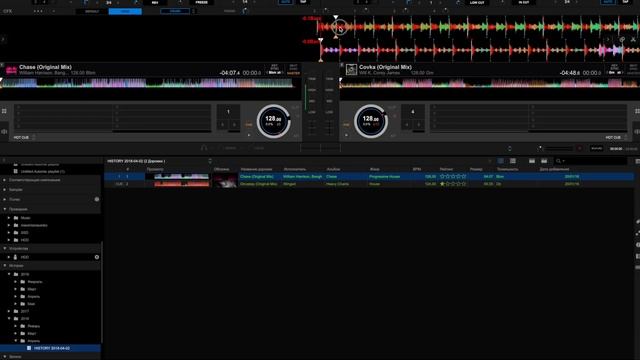This screenshot has height=360, width=640.
Task: Select the Chase track preview waveform thumbnail
Action: [x=181, y=176]
